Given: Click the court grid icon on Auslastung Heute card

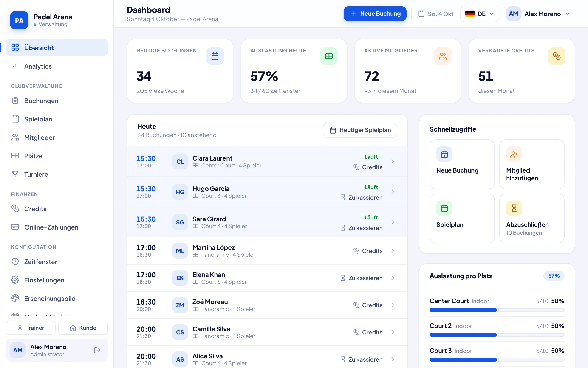Looking at the screenshot, I should pyautogui.click(x=329, y=56).
